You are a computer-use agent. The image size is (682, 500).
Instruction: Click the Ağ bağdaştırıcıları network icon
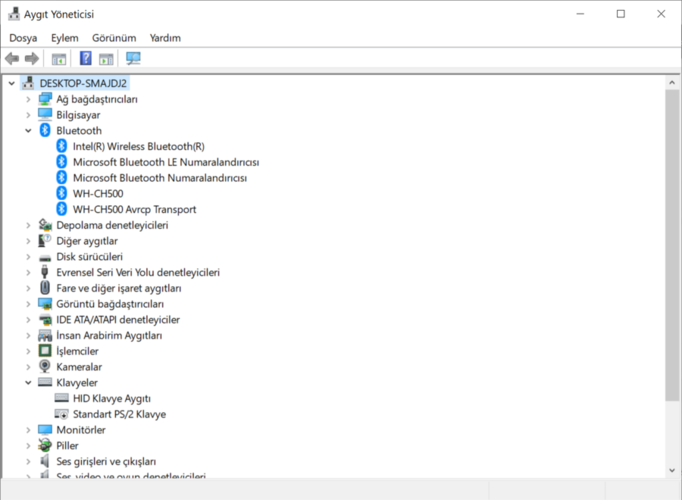[x=45, y=99]
